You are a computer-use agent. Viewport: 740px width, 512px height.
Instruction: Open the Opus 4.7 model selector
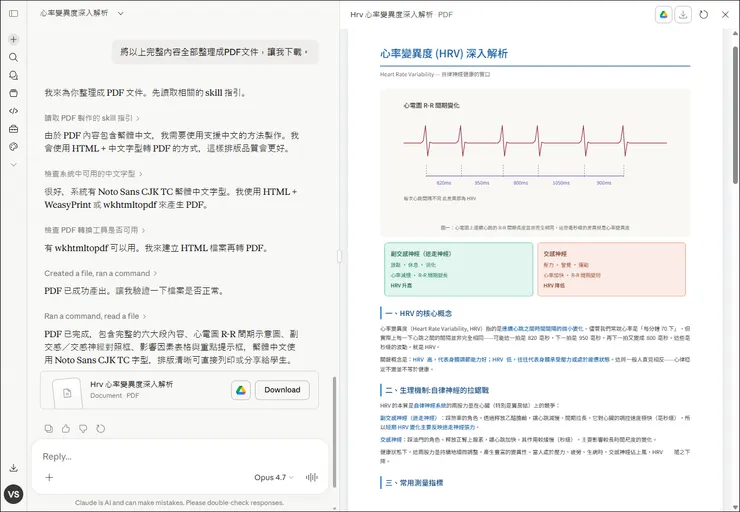274,478
